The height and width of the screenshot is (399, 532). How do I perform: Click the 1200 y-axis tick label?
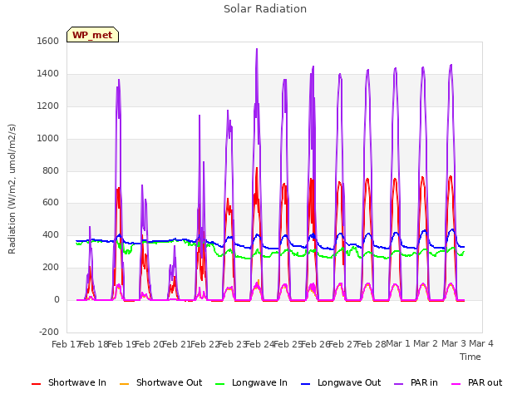(48, 106)
